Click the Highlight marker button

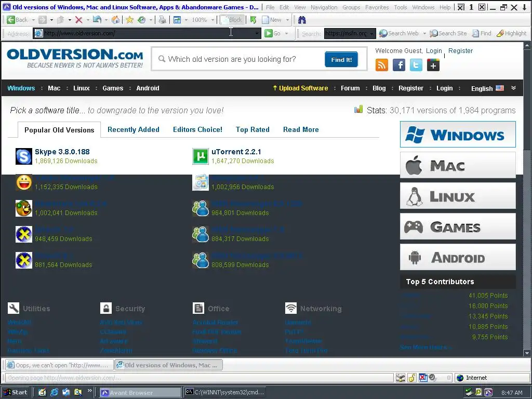pos(512,33)
